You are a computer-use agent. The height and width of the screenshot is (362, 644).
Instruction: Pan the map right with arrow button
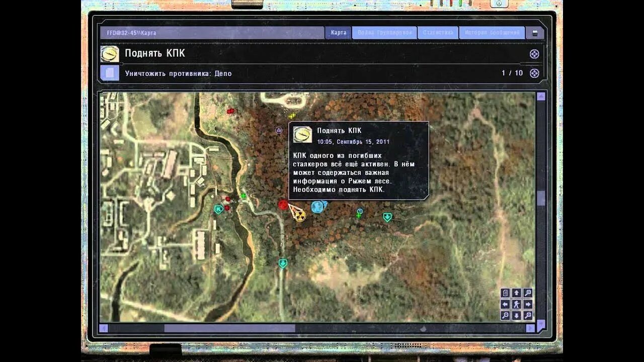click(528, 304)
